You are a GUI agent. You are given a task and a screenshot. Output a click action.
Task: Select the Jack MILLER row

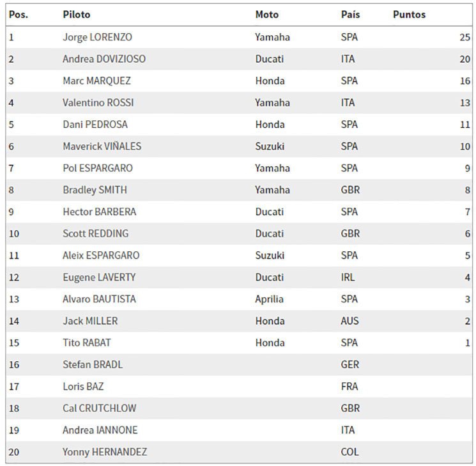(239, 321)
